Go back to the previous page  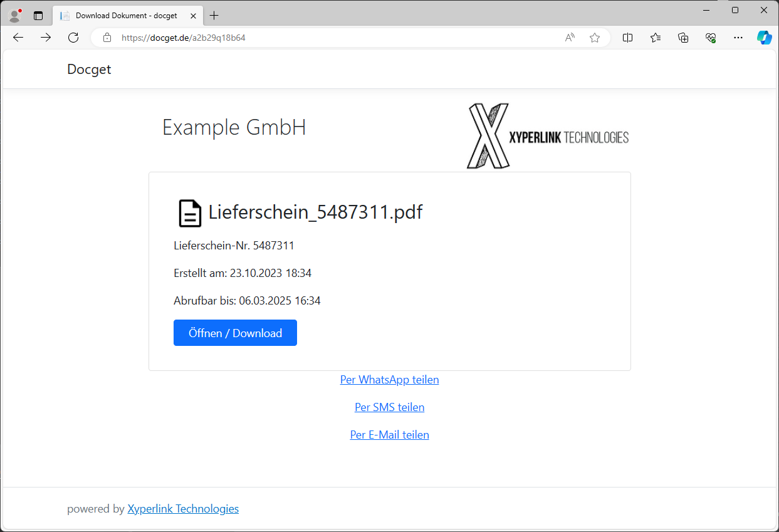18,38
